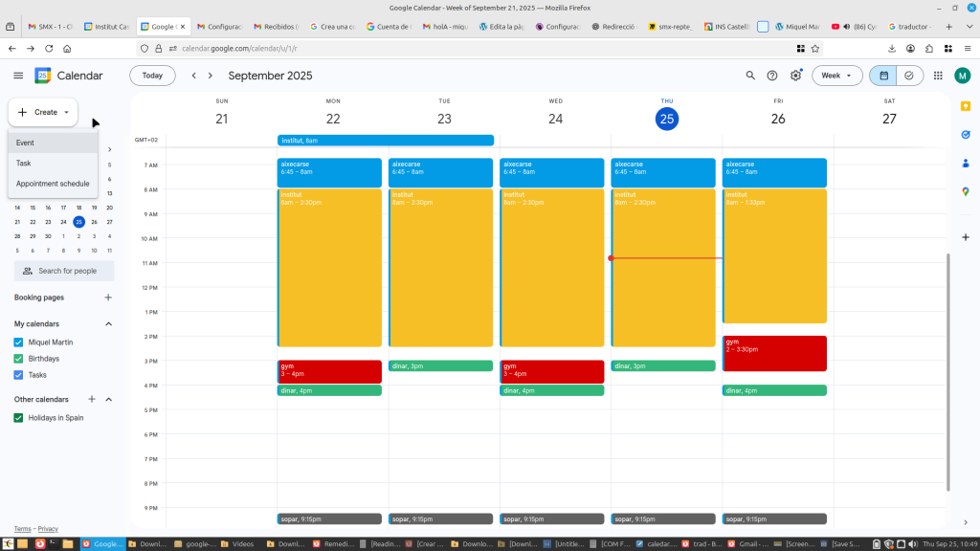Open the Google apps grid
Screen dimensions: 980x551
pos(938,76)
